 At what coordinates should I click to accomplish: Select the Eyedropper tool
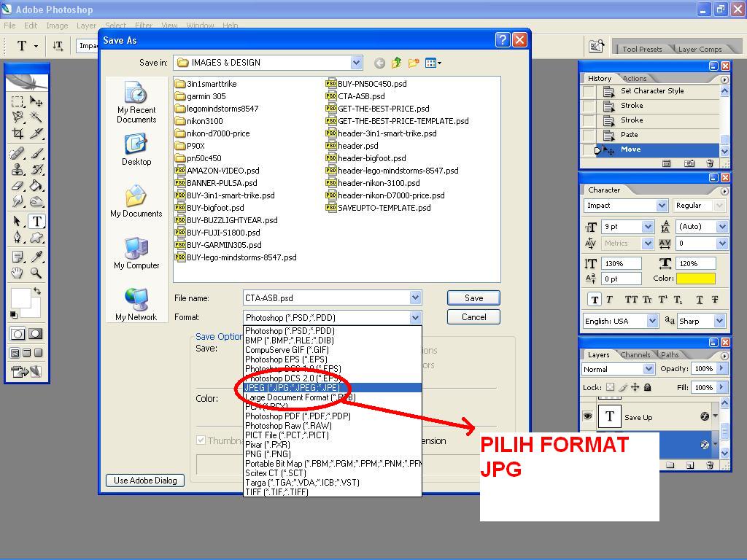pos(36,257)
